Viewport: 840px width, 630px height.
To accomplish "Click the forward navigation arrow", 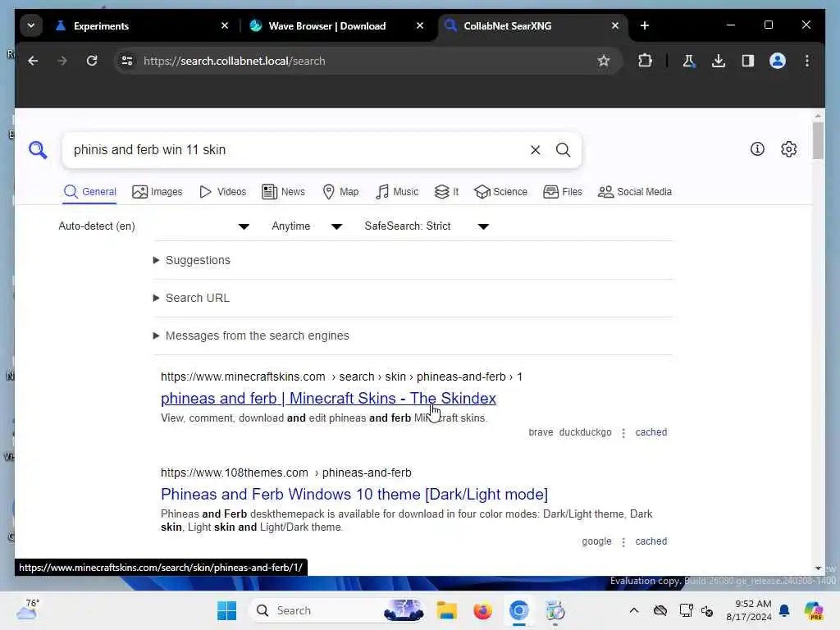I will (x=62, y=61).
